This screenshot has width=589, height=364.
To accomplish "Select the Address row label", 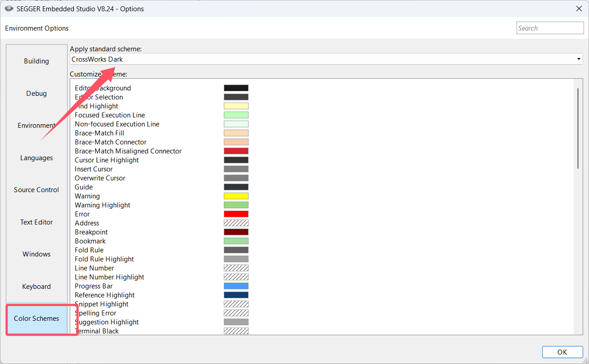I will coord(87,223).
